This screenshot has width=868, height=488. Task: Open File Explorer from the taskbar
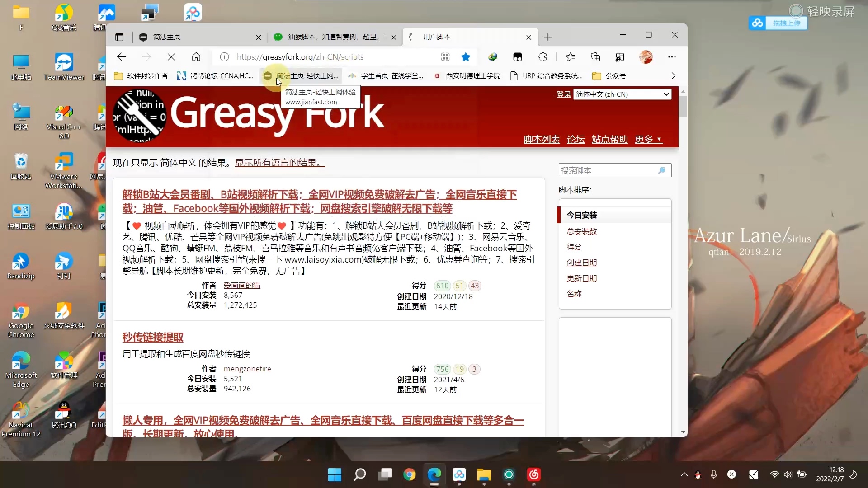click(x=484, y=474)
